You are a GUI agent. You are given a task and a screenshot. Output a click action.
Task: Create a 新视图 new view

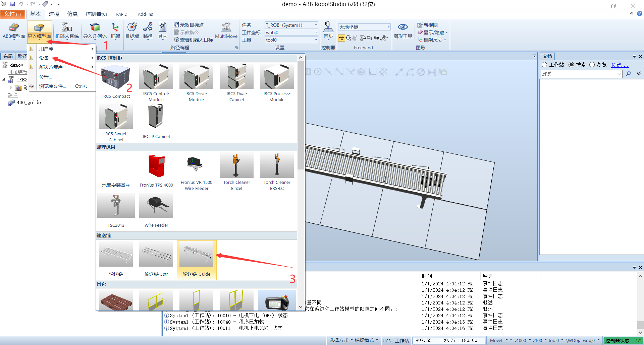pos(427,25)
